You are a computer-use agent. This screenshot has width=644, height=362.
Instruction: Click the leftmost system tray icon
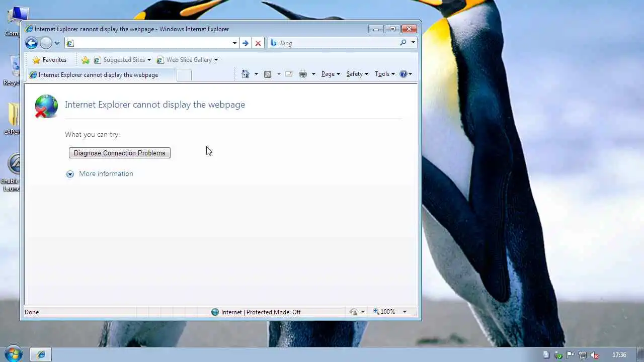click(546, 355)
